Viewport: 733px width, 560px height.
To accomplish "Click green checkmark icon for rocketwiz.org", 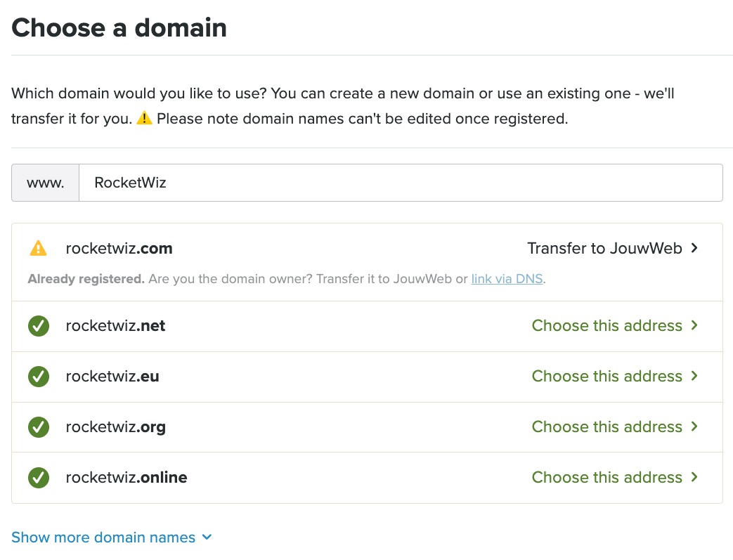I will (x=38, y=427).
